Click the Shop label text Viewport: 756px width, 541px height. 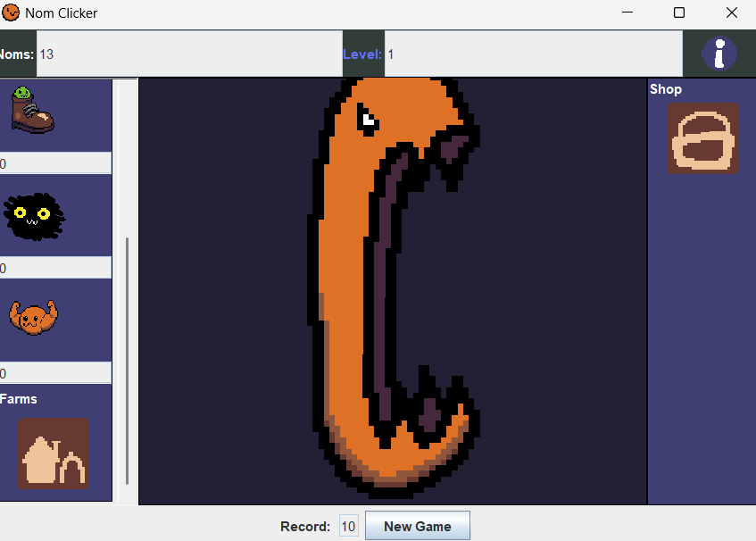(666, 89)
